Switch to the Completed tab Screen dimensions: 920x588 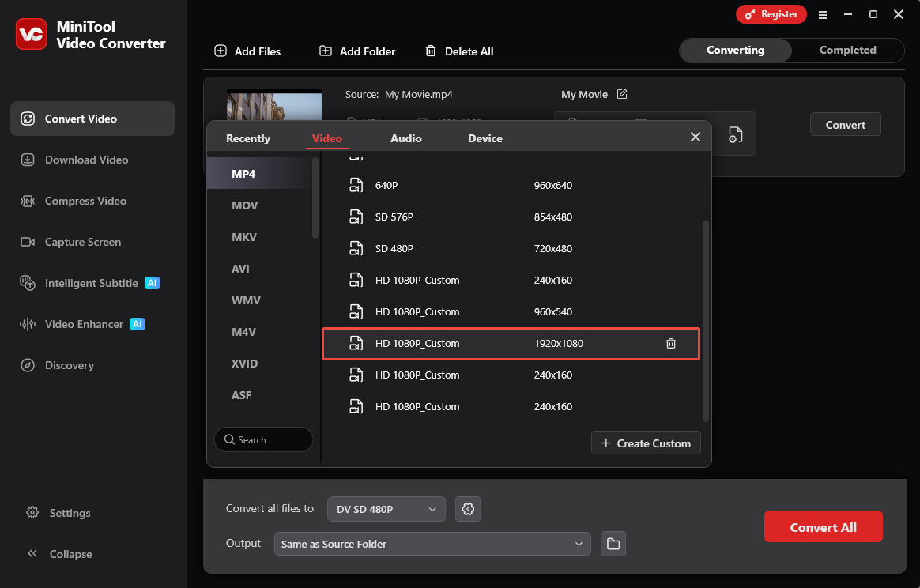[x=847, y=51]
